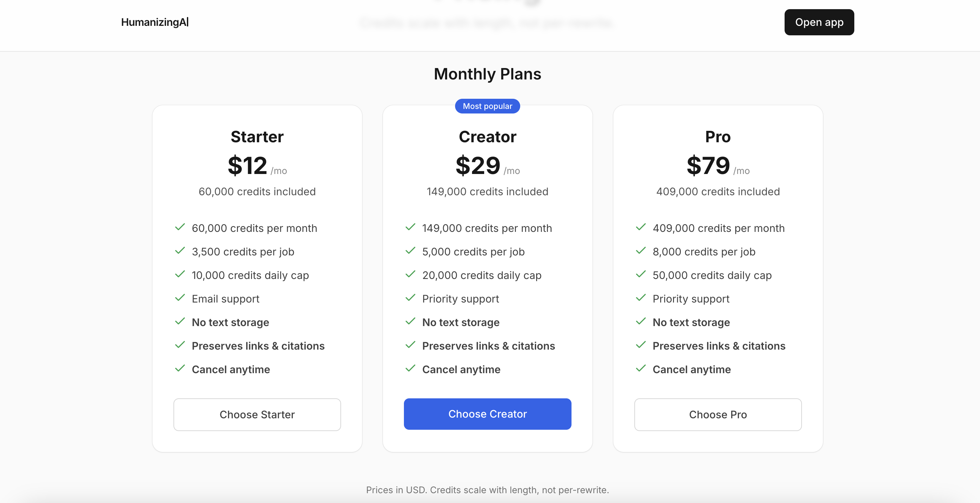Click the Open app button
Screen dimensions: 980x503
click(819, 23)
